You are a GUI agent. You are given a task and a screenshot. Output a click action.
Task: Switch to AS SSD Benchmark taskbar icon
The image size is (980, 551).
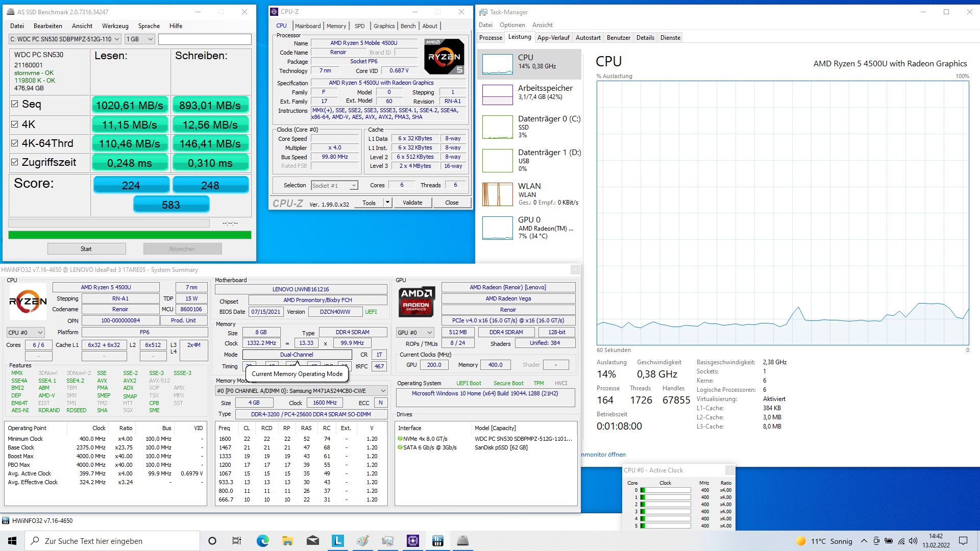tap(462, 541)
